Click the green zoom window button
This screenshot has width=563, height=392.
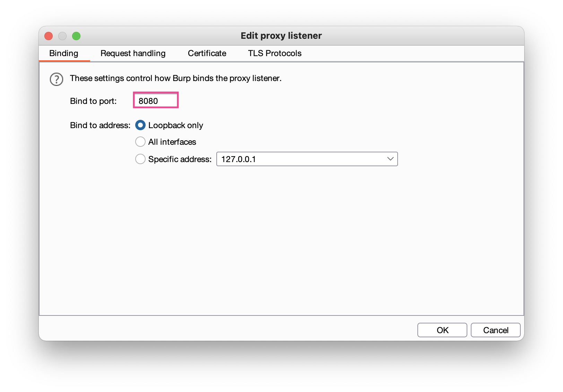click(76, 36)
